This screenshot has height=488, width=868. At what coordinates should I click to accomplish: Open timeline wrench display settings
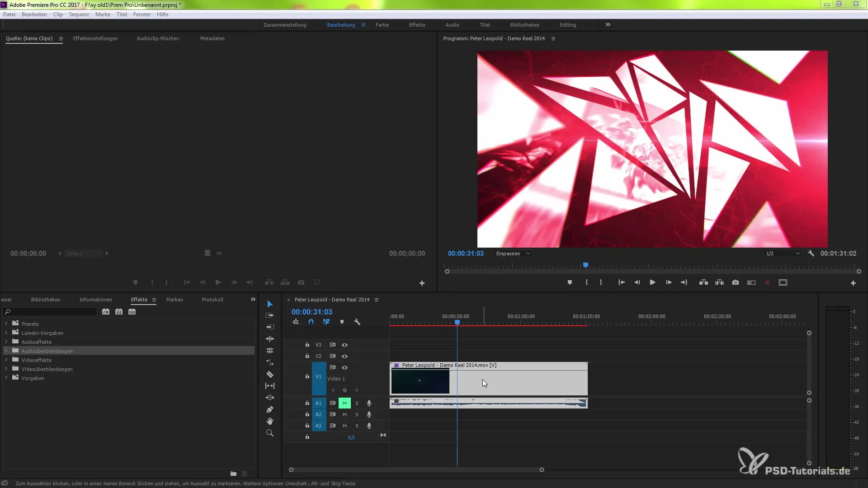[x=357, y=322]
